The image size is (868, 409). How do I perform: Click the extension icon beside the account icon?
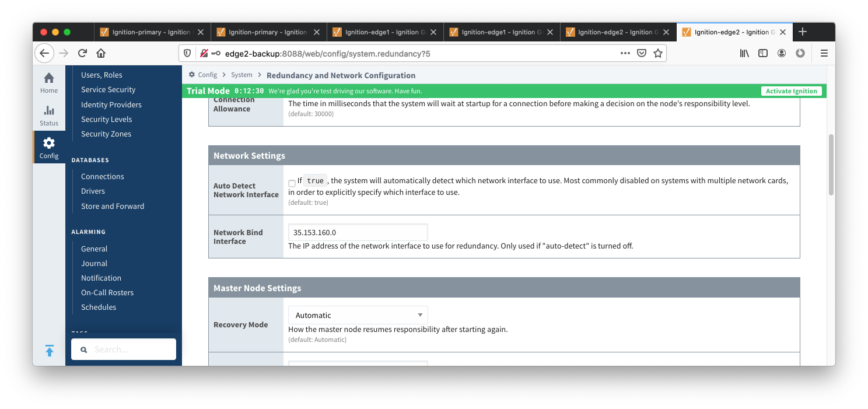[800, 53]
